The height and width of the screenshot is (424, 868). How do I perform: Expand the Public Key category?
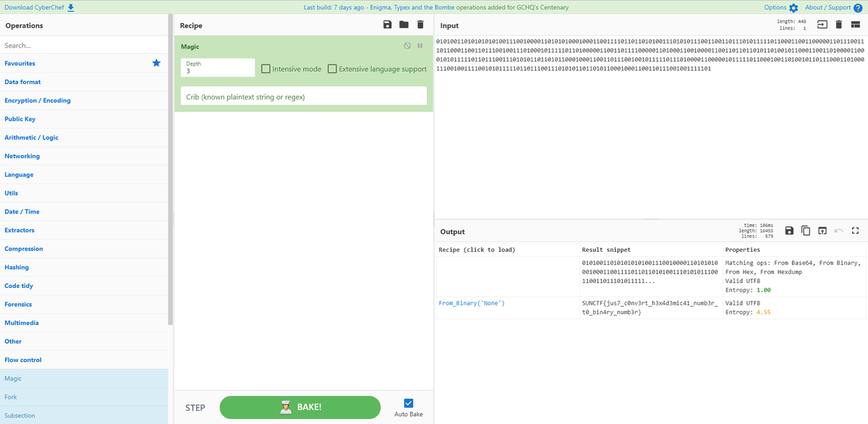(84, 119)
